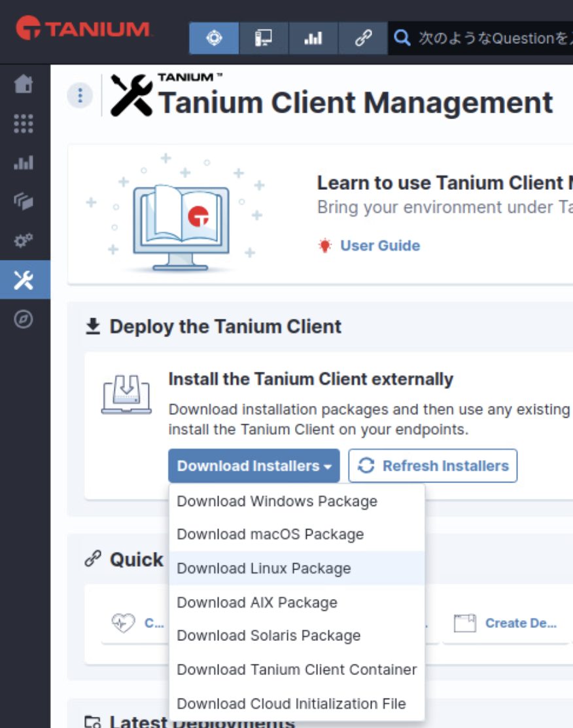Click the heartbeat health icon quick link
This screenshot has height=728, width=573.
[123, 623]
